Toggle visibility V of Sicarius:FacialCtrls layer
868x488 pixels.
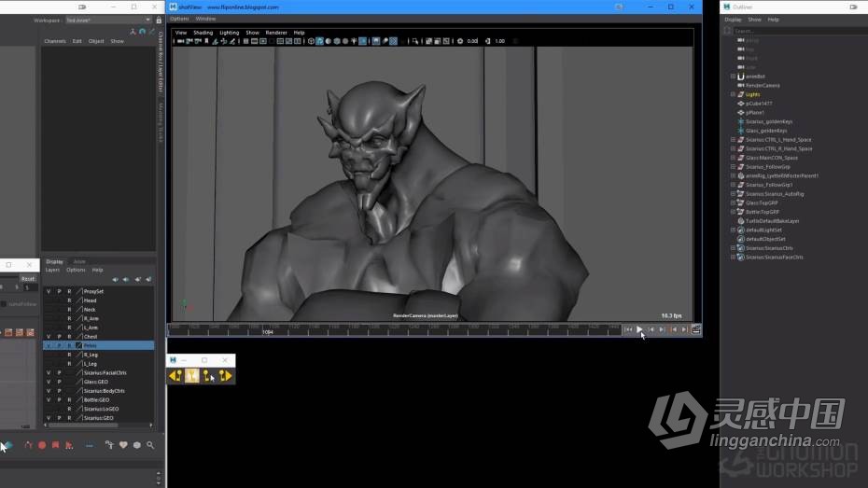tap(49, 373)
